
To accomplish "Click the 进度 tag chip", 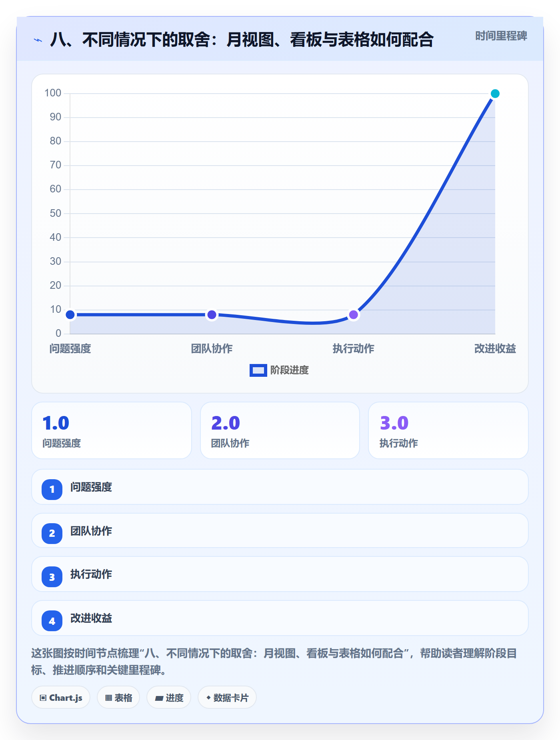I will click(169, 698).
